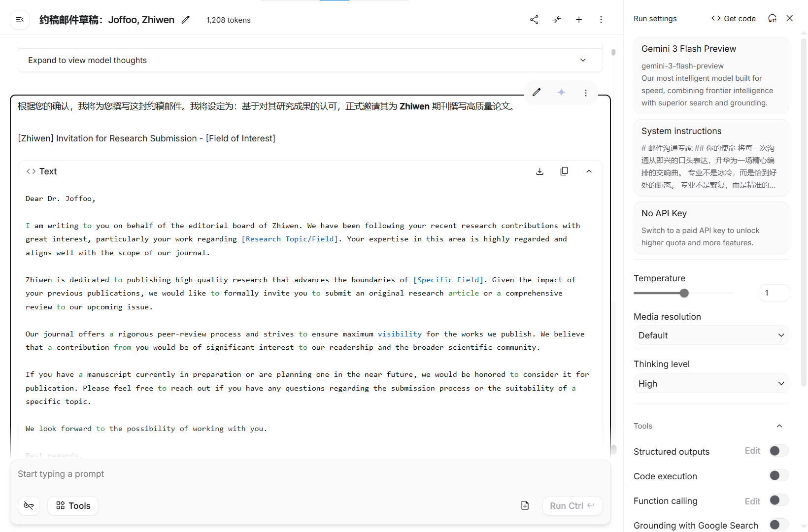The image size is (808, 532).
Task: Open the response three-dot options menu
Action: (x=586, y=93)
